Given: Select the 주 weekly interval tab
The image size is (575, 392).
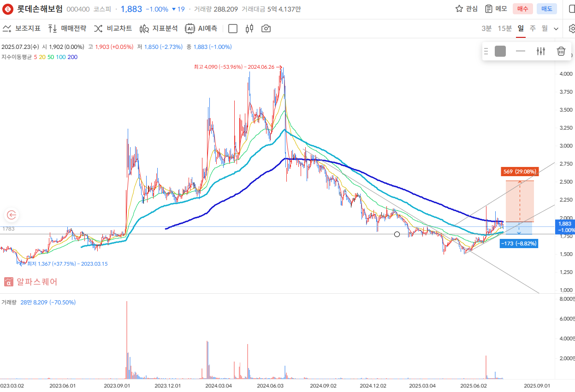Looking at the screenshot, I should (533, 29).
